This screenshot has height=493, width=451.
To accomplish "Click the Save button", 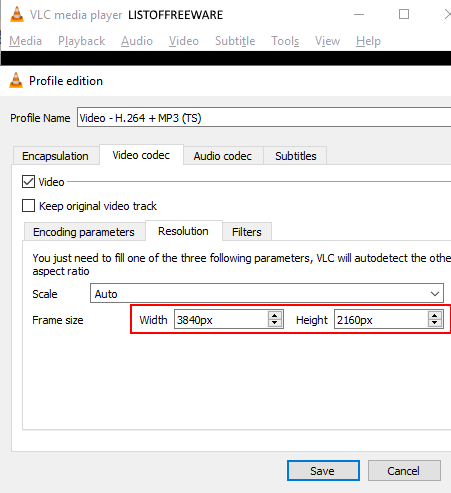I will [323, 471].
